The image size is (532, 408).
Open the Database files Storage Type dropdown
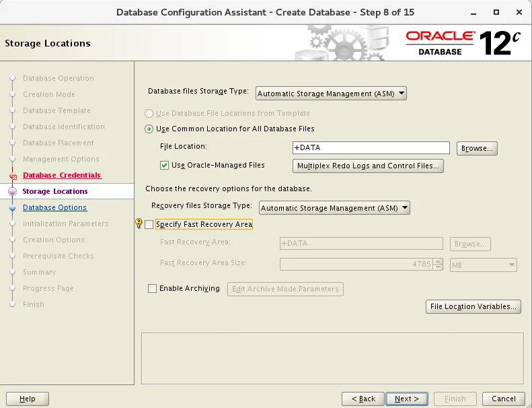pyautogui.click(x=331, y=94)
